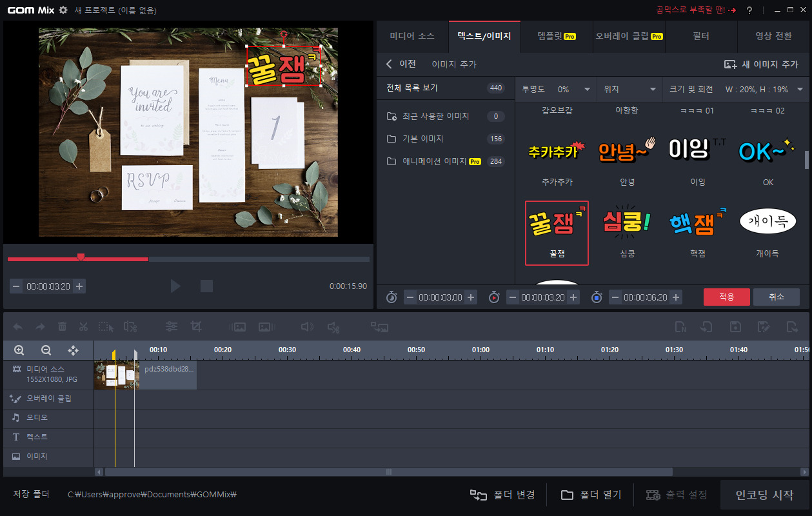
Task: Click 새 이미지 추가 button
Action: [761, 64]
